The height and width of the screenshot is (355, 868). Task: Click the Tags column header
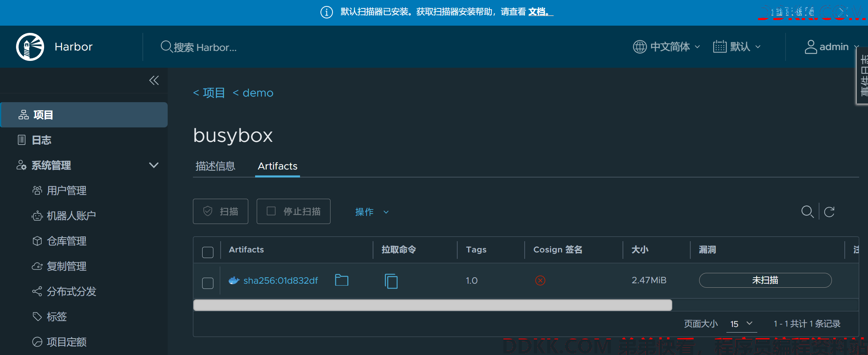[x=476, y=250]
